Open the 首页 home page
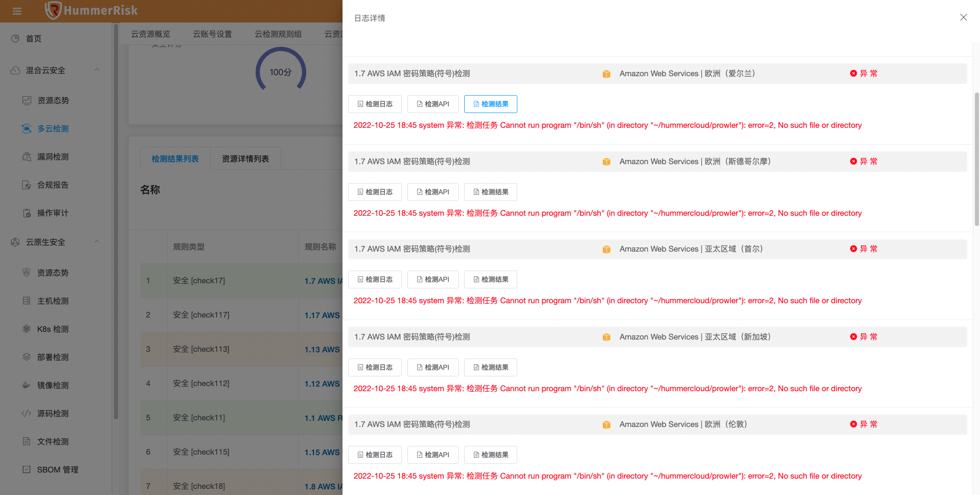 point(34,38)
